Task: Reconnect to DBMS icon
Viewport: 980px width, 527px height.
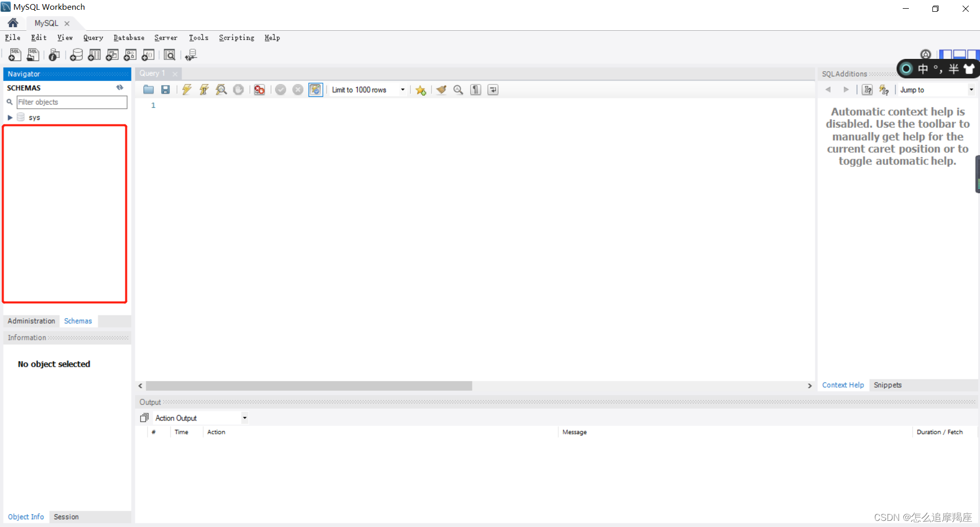Action: (x=191, y=55)
